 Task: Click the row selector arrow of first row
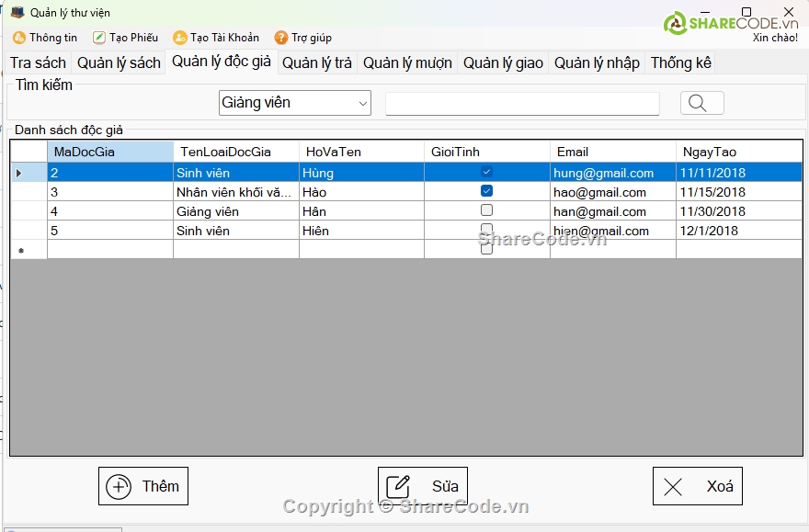pyautogui.click(x=20, y=173)
